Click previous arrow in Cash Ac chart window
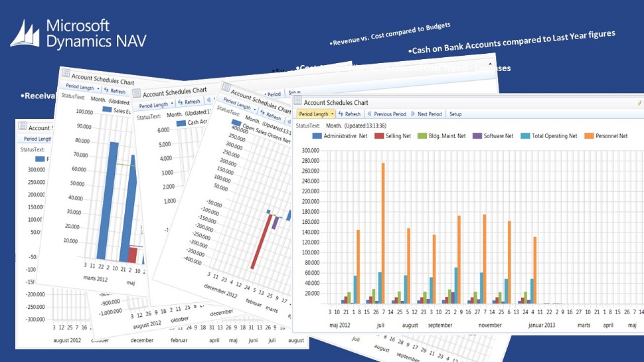644x362 pixels. point(208,100)
